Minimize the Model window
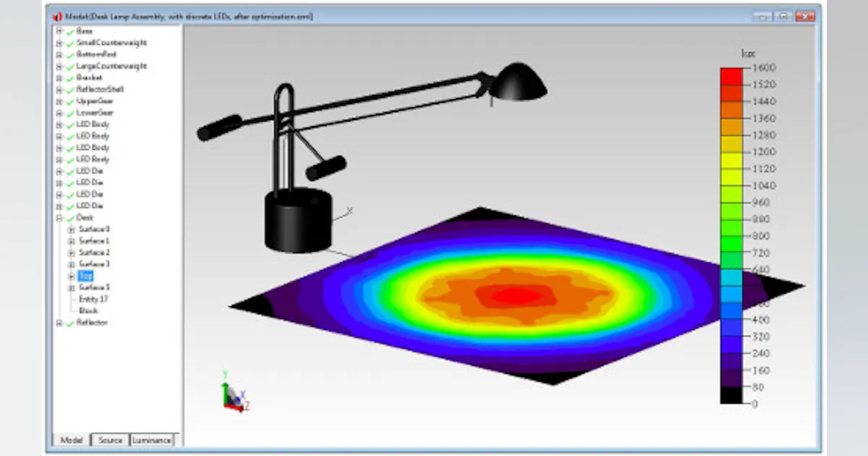Screen dimensions: 868x456 click(762, 16)
